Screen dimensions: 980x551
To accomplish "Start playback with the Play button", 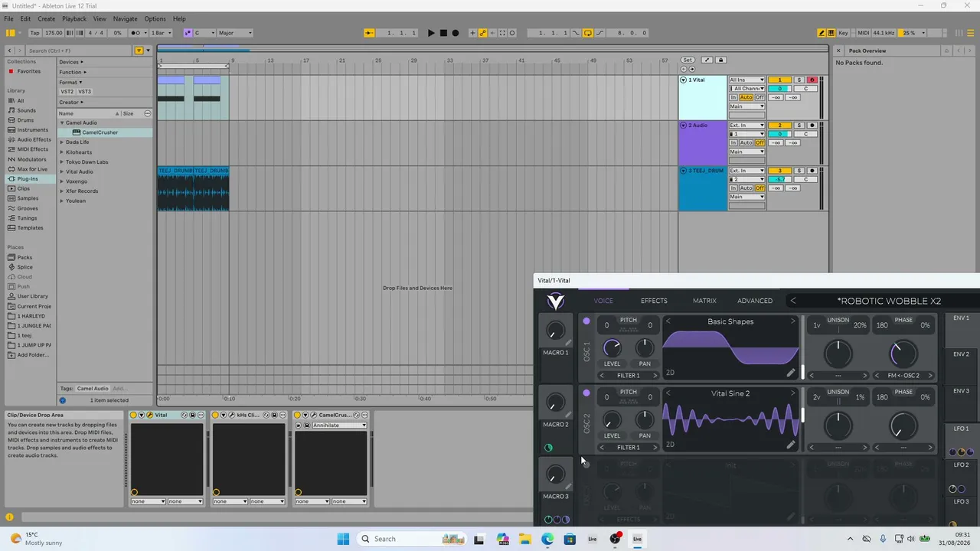I will tap(431, 33).
